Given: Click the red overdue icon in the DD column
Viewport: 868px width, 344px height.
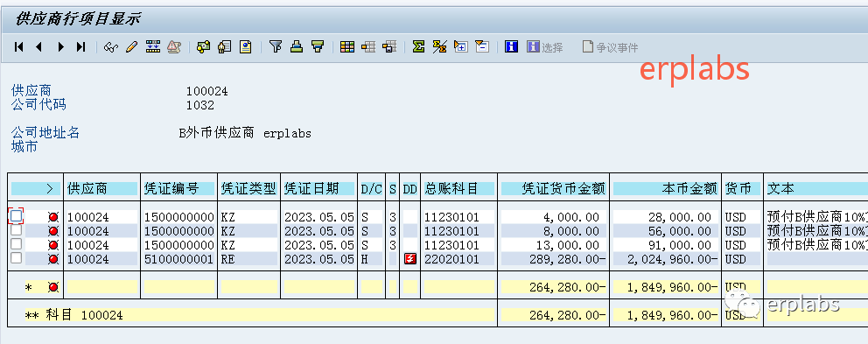Looking at the screenshot, I should tap(410, 259).
